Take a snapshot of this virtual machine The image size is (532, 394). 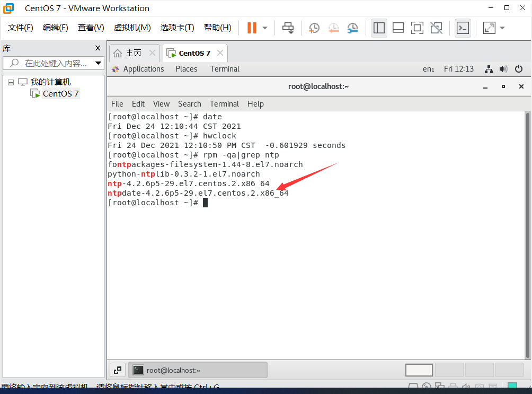click(x=314, y=28)
